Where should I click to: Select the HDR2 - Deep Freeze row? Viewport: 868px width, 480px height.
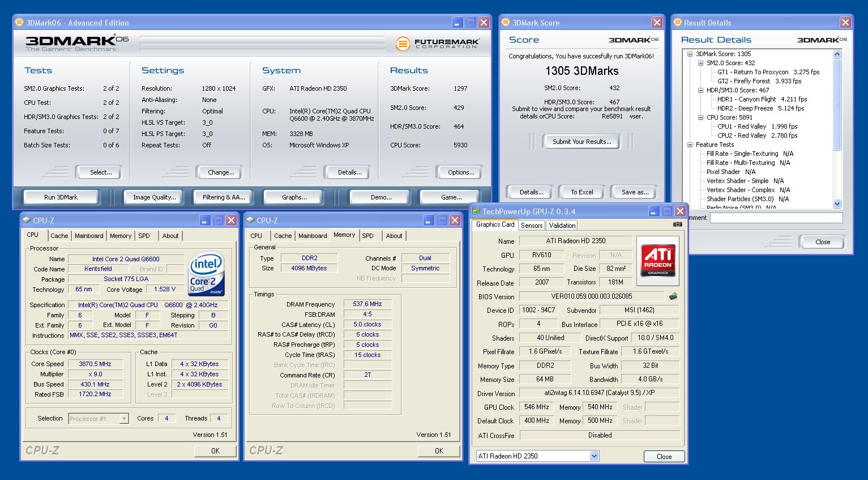pos(760,108)
